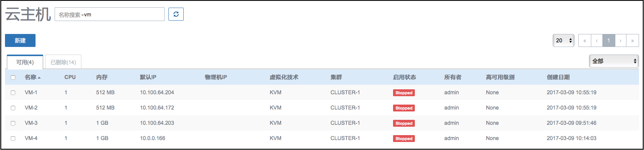Sort by 名称 column sort arrow

tap(39, 77)
